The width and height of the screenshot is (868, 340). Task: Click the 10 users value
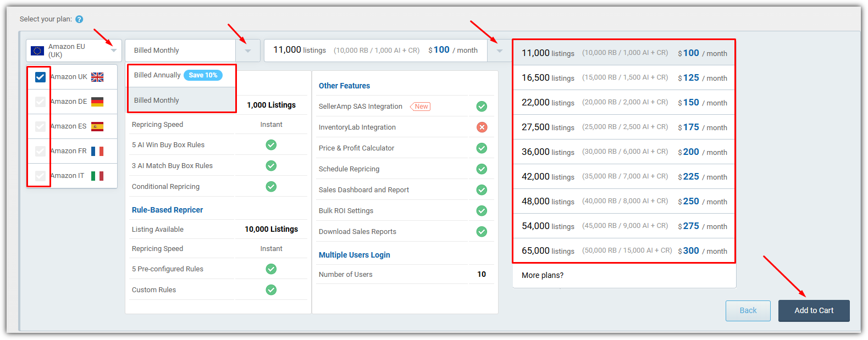482,274
